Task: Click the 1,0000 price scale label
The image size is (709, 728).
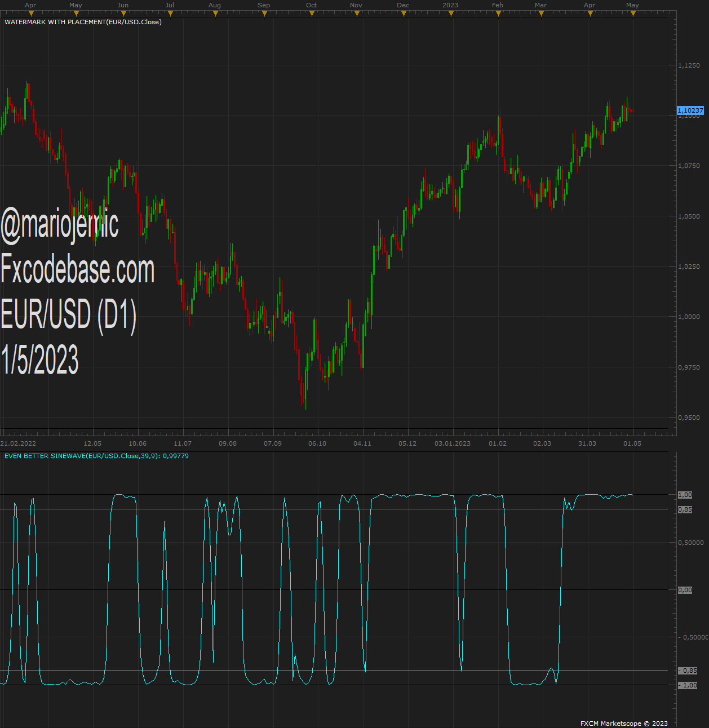Action: 689,317
